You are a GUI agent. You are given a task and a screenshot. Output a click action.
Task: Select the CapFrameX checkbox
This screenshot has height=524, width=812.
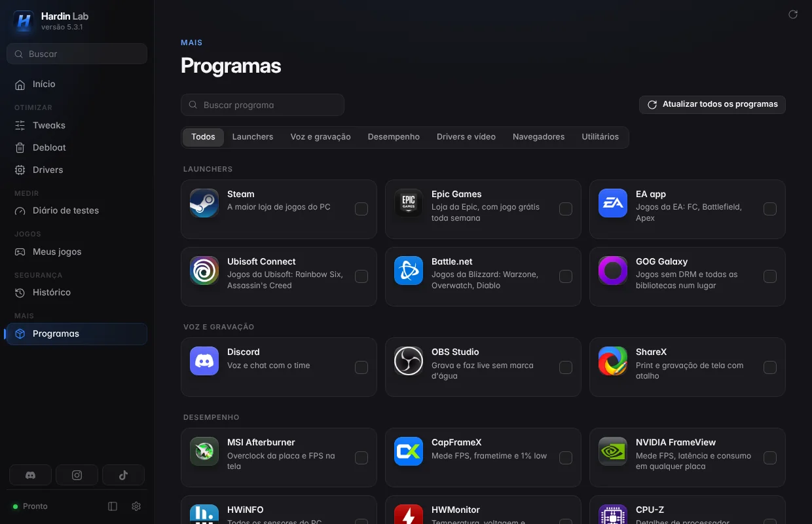pyautogui.click(x=566, y=458)
